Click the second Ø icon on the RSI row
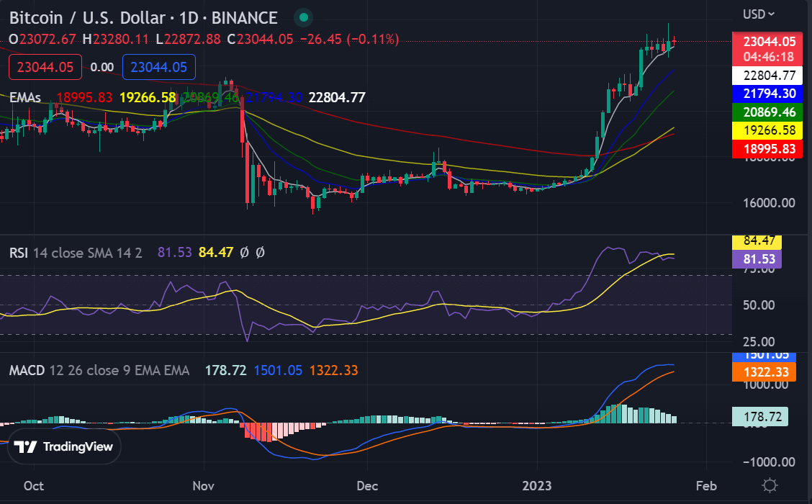 point(260,253)
